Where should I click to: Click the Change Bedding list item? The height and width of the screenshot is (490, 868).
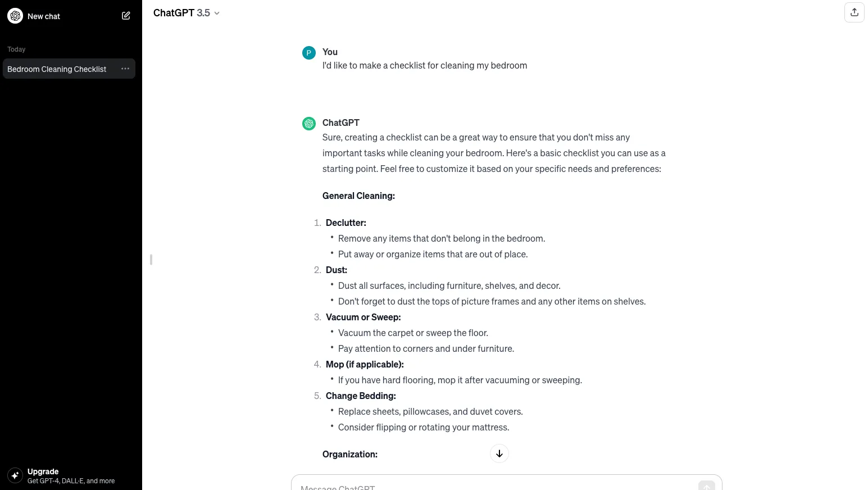361,396
